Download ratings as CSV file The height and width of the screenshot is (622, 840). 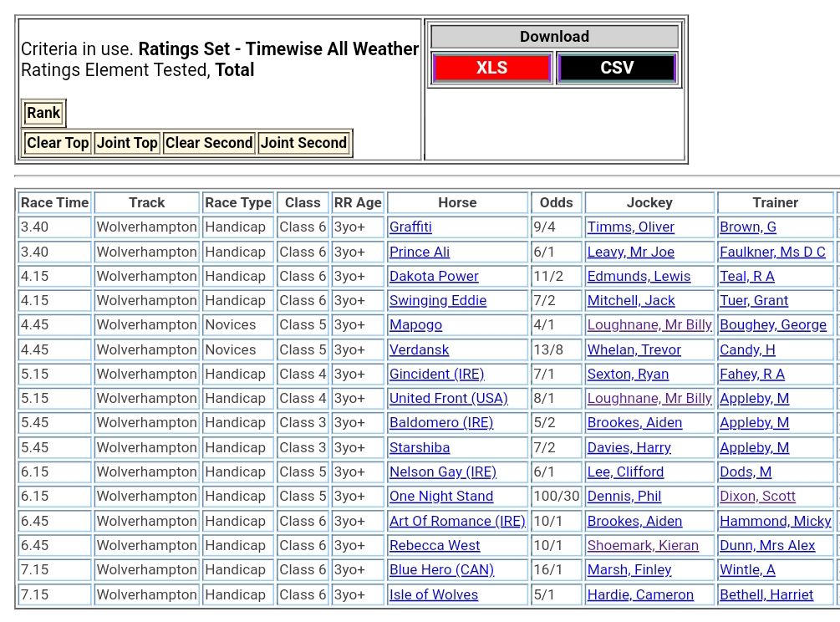pos(616,68)
